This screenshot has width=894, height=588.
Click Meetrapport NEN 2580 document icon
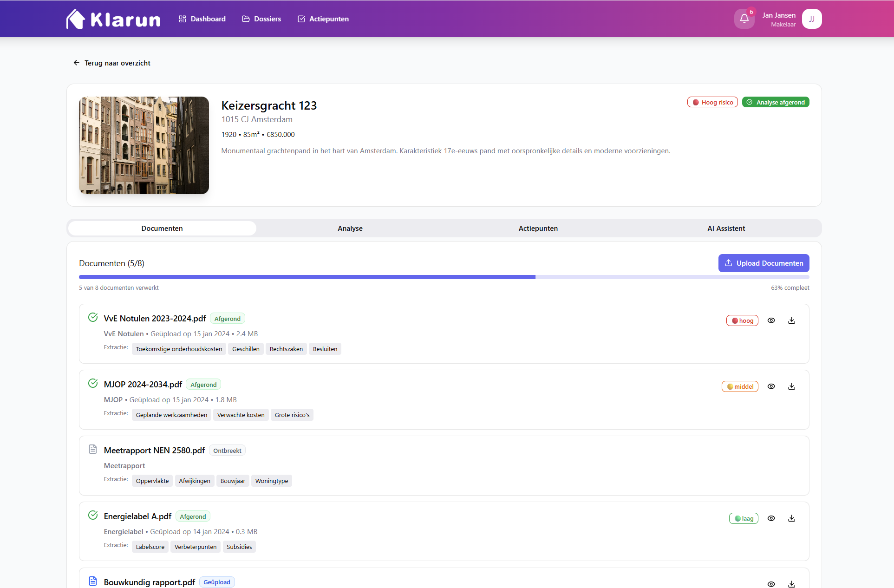pyautogui.click(x=93, y=449)
